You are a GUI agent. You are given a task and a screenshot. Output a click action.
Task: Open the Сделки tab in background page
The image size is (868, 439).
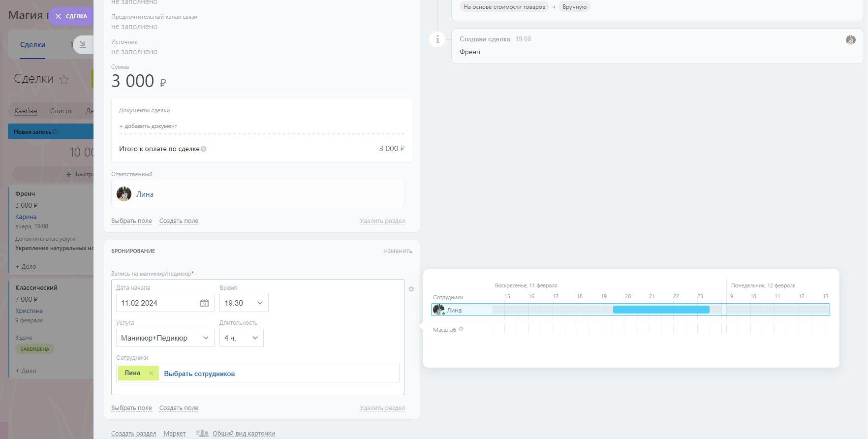pos(32,45)
